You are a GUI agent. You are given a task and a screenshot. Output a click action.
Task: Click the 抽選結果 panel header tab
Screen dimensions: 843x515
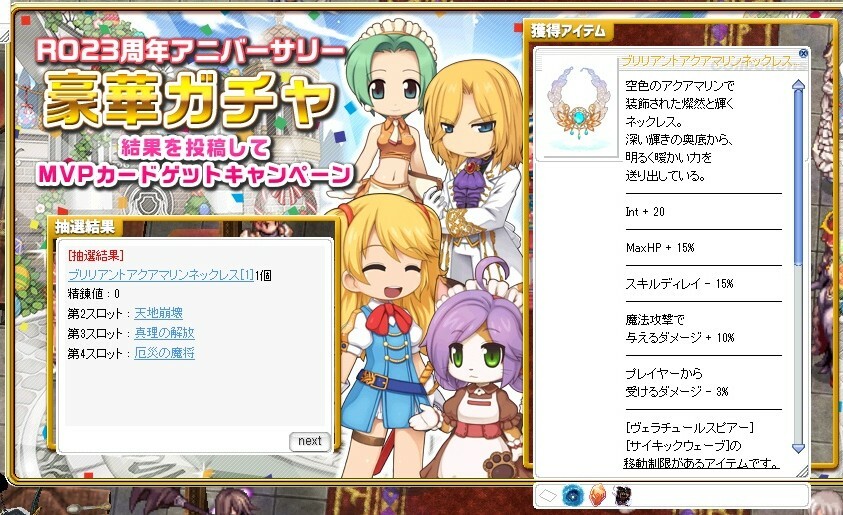(85, 226)
